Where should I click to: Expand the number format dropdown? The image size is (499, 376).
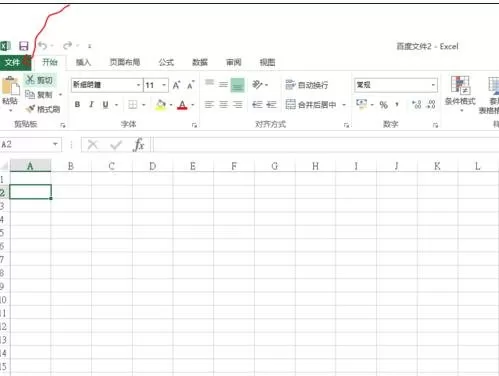click(433, 85)
